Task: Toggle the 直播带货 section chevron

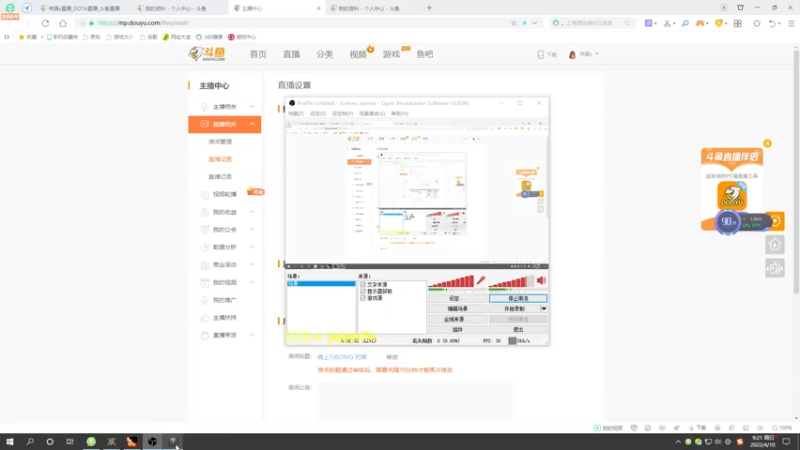Action: click(252, 335)
